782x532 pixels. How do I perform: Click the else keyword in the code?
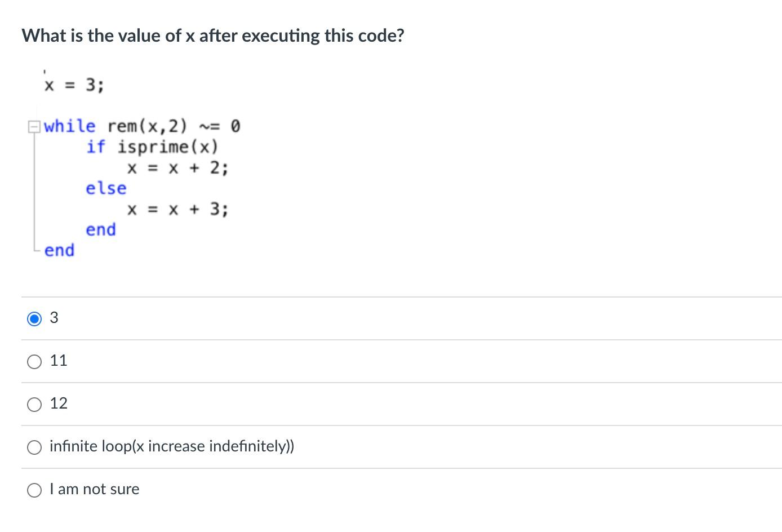(x=105, y=188)
